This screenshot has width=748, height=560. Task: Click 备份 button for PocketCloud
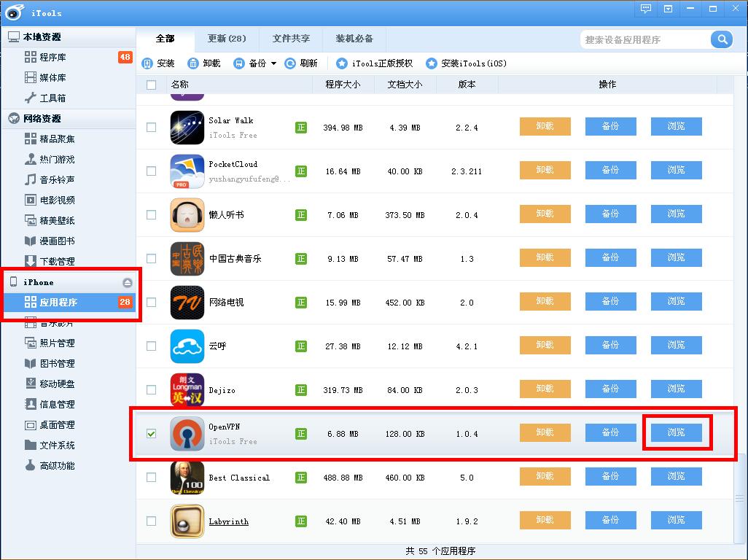click(611, 171)
